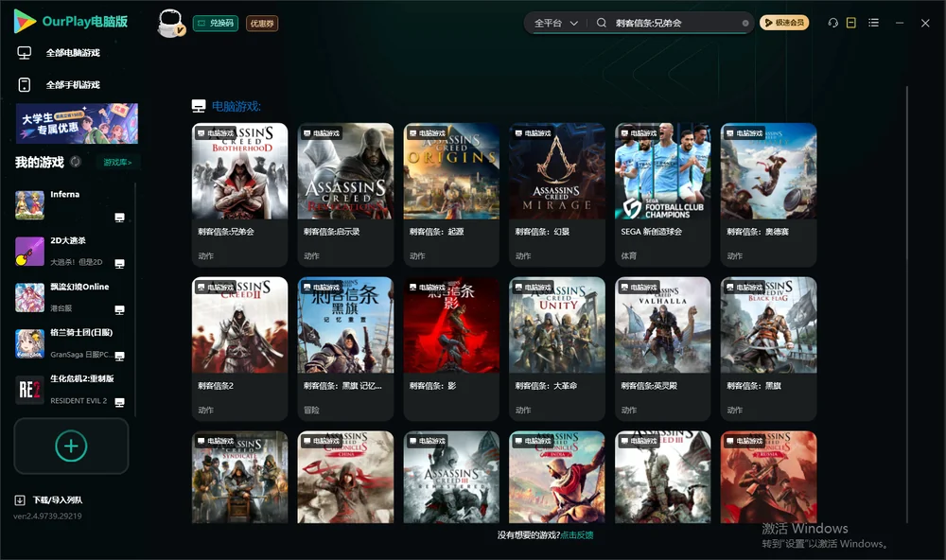Open 全部手机游戏 sidebar menu

point(73,85)
